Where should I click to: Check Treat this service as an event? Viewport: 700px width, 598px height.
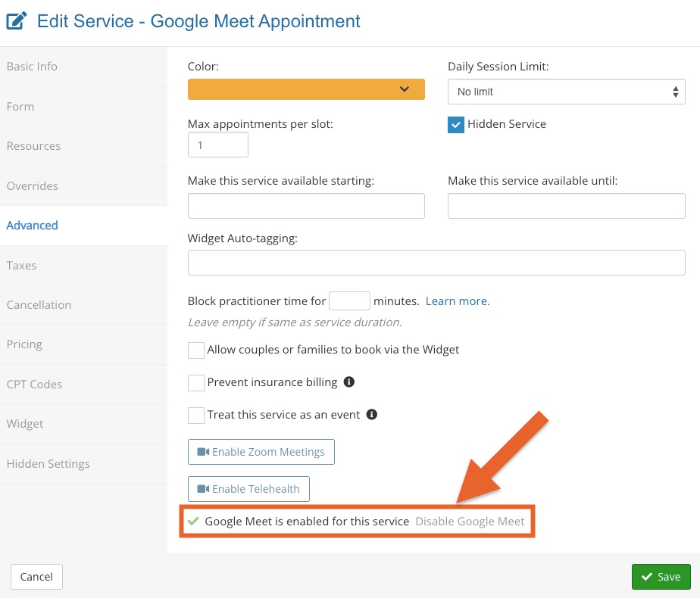(196, 415)
